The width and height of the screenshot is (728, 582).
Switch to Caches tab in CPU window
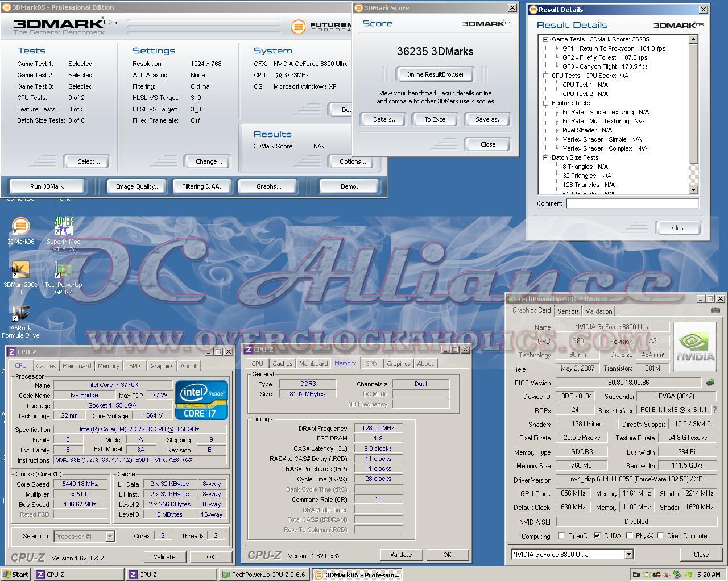tap(46, 366)
